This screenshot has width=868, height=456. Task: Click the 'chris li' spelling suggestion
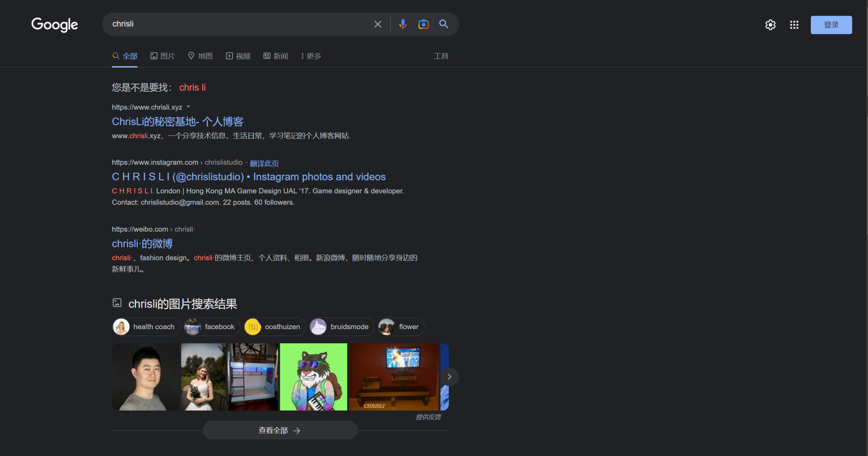tap(192, 87)
